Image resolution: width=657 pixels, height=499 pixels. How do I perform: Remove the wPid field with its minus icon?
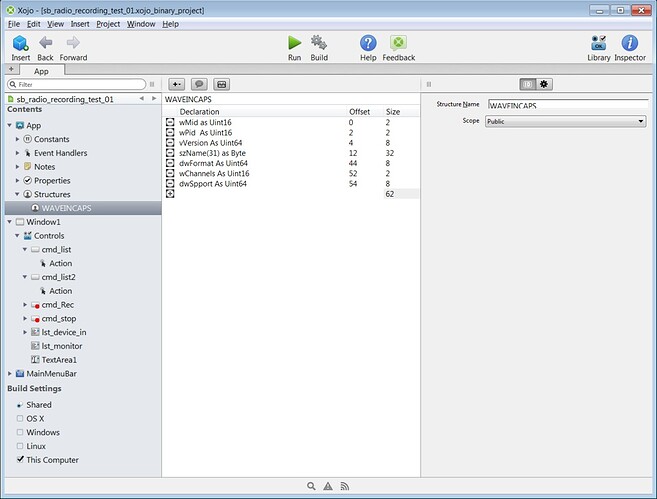point(170,132)
